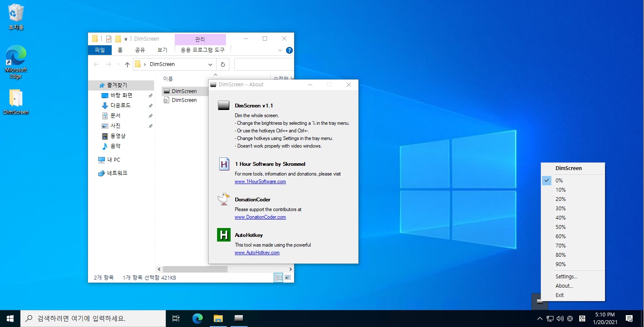Open the 파일 ribbon tab

(x=100, y=50)
